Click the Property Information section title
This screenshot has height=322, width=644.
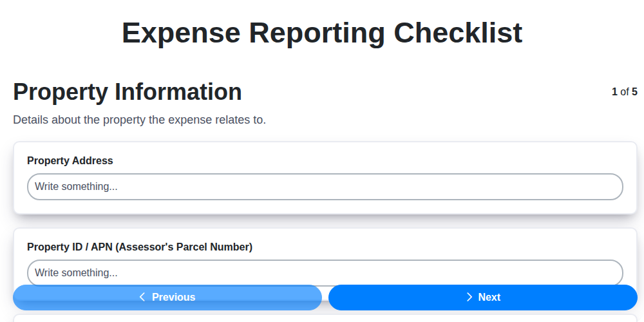128,91
